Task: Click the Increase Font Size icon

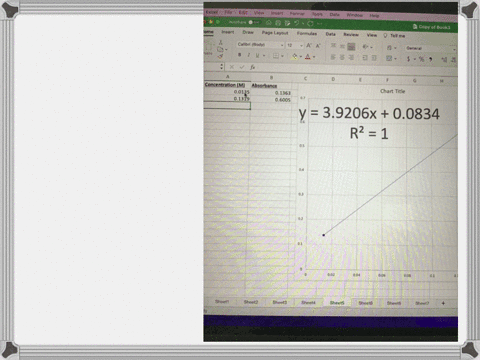Action: 309,46
